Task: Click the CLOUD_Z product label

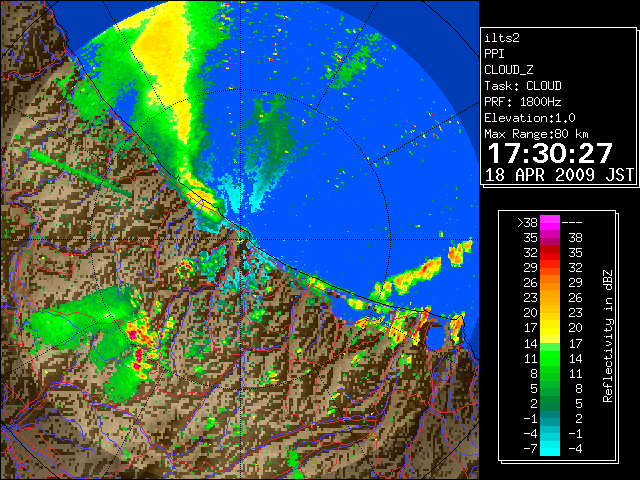Action: 509,70
